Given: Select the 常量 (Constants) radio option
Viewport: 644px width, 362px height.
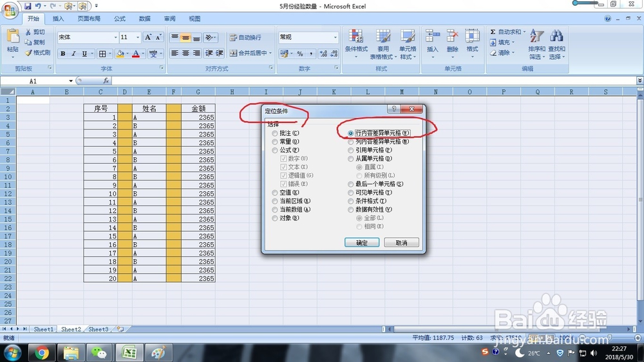Looking at the screenshot, I should (275, 142).
